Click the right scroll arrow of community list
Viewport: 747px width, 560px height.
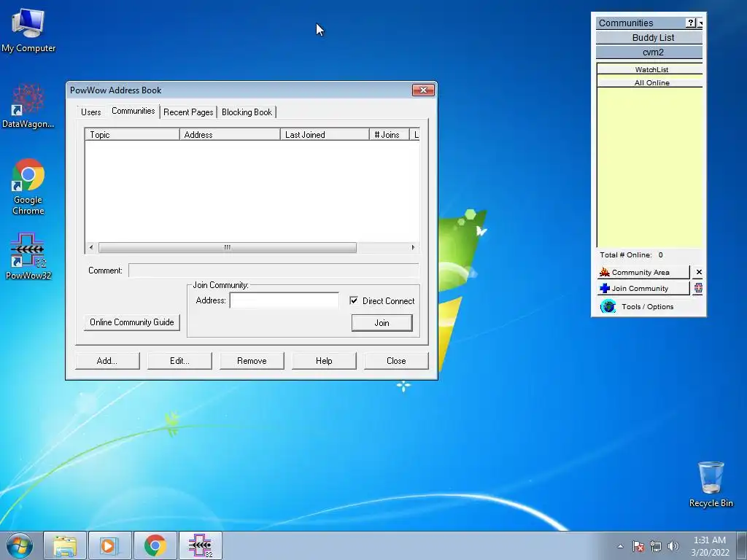(x=413, y=247)
